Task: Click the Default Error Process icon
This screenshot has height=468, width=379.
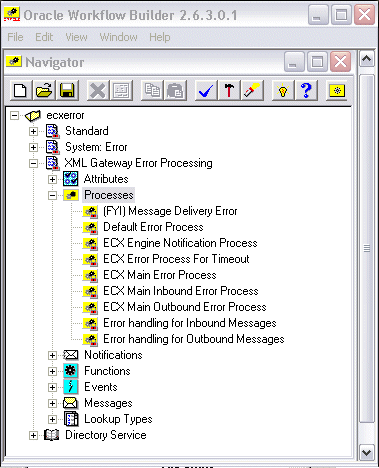Action: (90, 227)
